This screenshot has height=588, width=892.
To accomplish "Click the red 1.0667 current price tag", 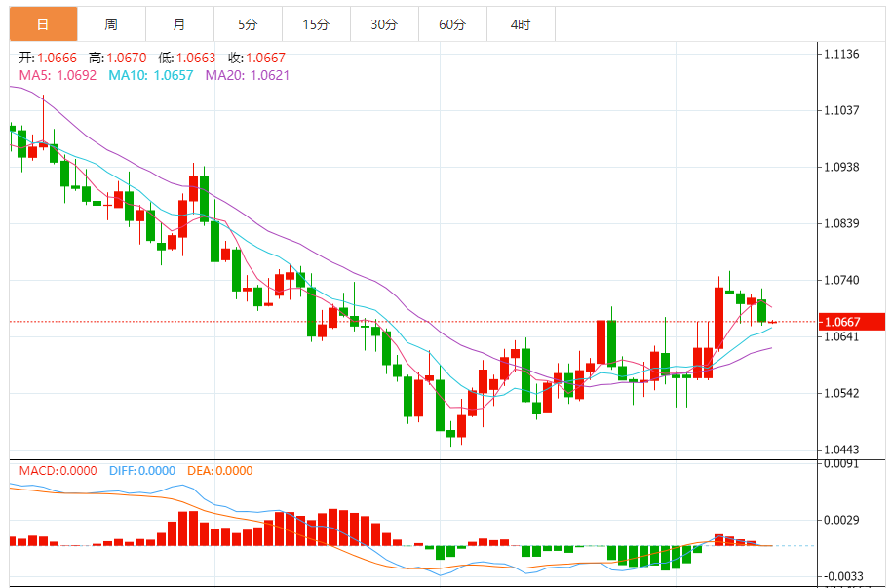I will tap(852, 322).
